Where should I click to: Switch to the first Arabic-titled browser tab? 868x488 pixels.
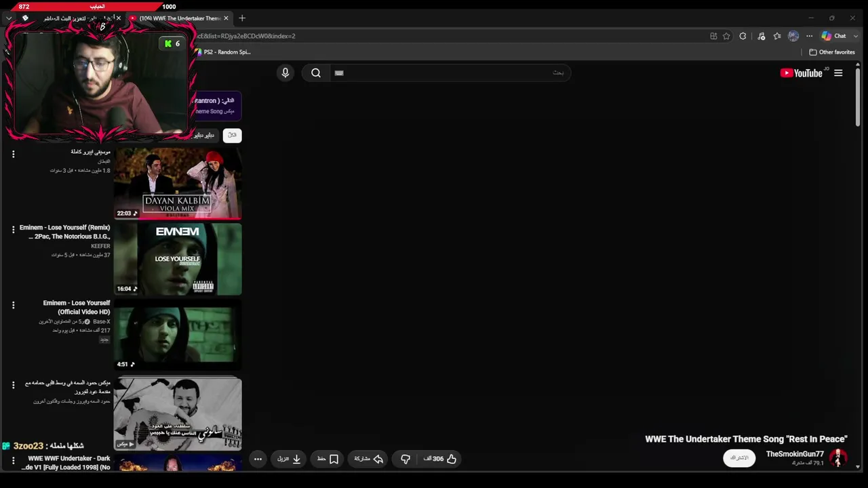point(71,18)
